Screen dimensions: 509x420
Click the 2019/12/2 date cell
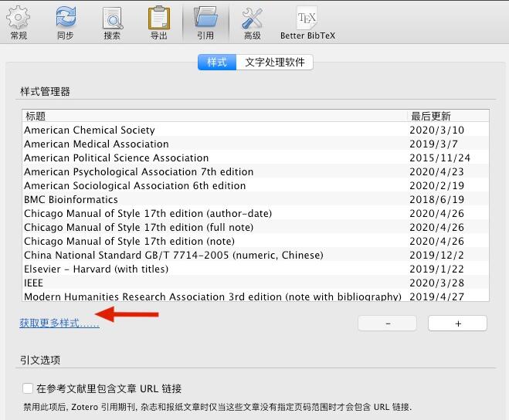click(436, 255)
